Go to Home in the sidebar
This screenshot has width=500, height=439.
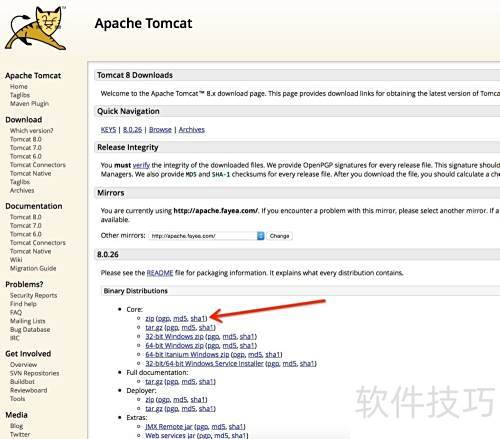click(19, 87)
